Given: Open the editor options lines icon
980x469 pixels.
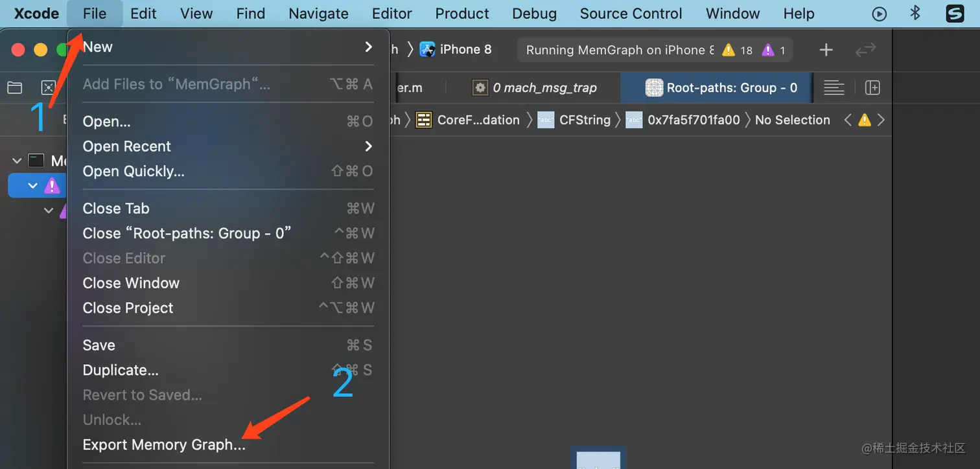Looking at the screenshot, I should point(834,87).
